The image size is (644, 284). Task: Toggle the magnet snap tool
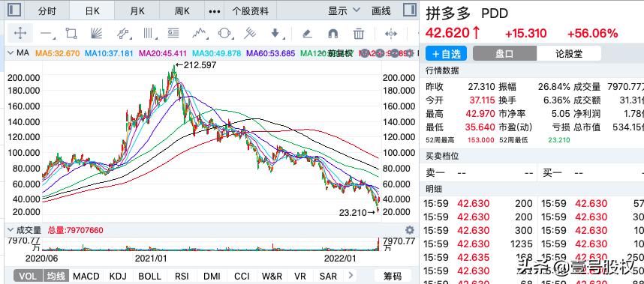(333, 34)
